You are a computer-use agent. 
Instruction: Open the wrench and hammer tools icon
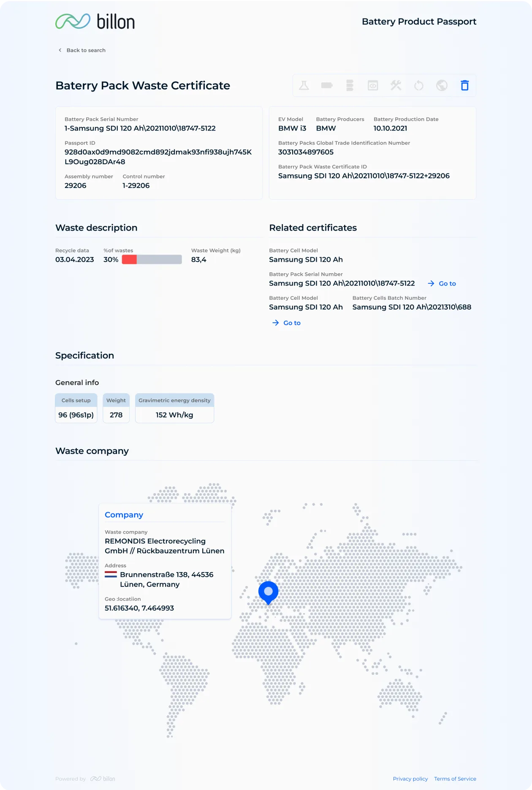[396, 86]
